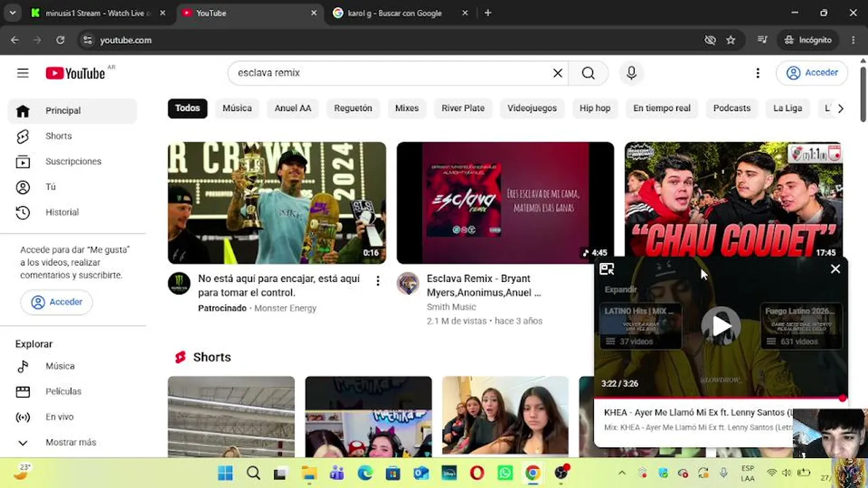Viewport: 868px width, 488px height.
Task: Go back in Chrome
Action: click(15, 40)
